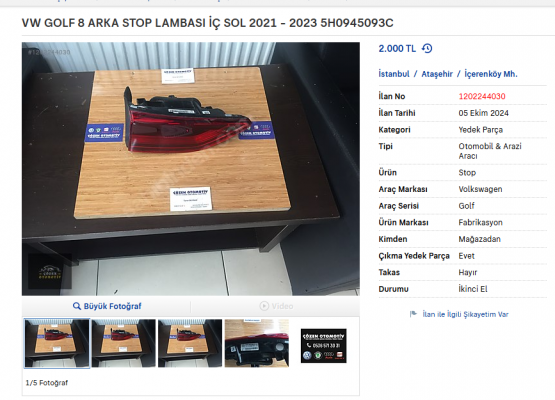Click the VW Golf 8 listing title
Image resolution: width=555 pixels, height=400 pixels.
pyautogui.click(x=207, y=23)
